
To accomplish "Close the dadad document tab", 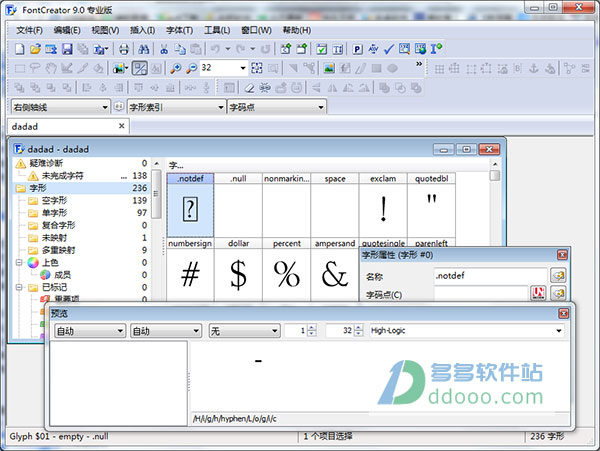I will (x=122, y=126).
